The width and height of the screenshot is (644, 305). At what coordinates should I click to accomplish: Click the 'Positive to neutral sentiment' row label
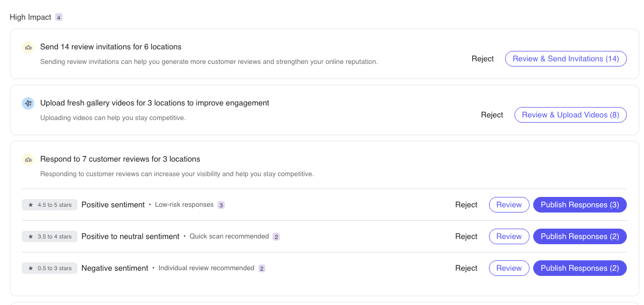(x=131, y=236)
